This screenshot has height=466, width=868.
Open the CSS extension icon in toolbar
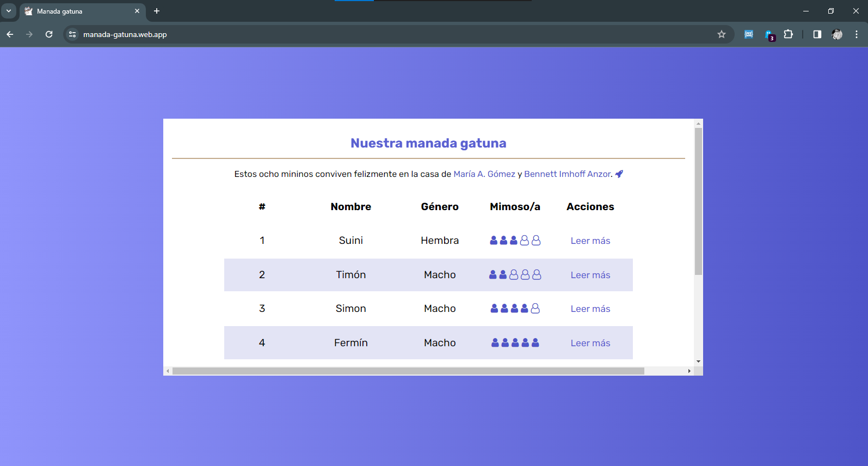[749, 34]
